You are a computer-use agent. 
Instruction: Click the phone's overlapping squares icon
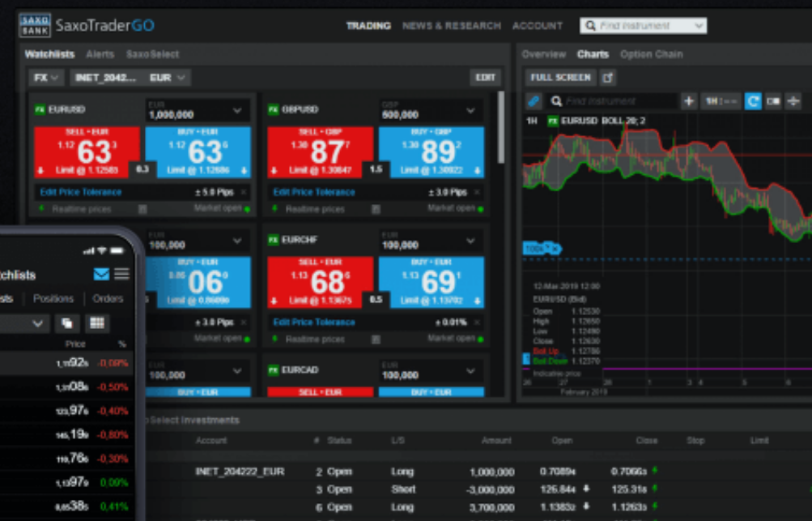tap(67, 323)
